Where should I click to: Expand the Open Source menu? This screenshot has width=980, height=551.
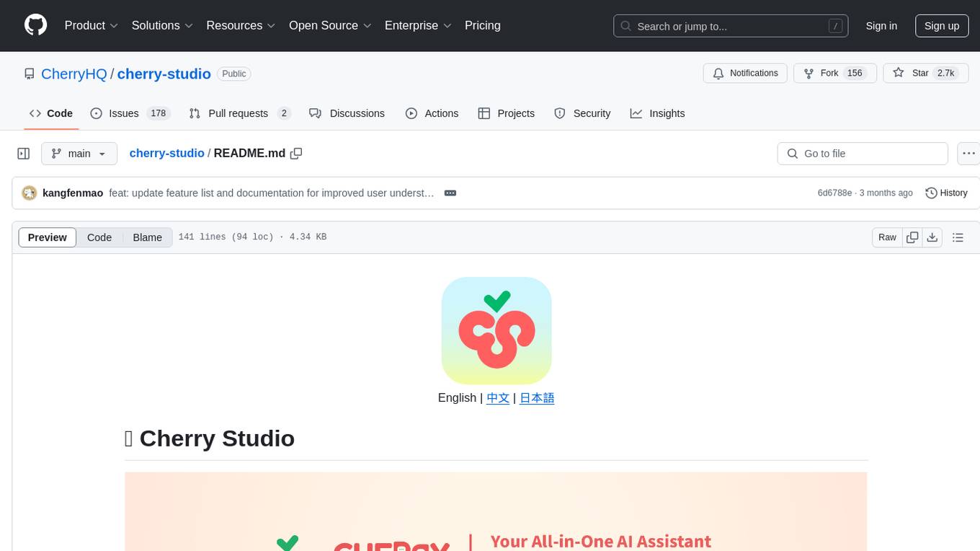click(330, 25)
